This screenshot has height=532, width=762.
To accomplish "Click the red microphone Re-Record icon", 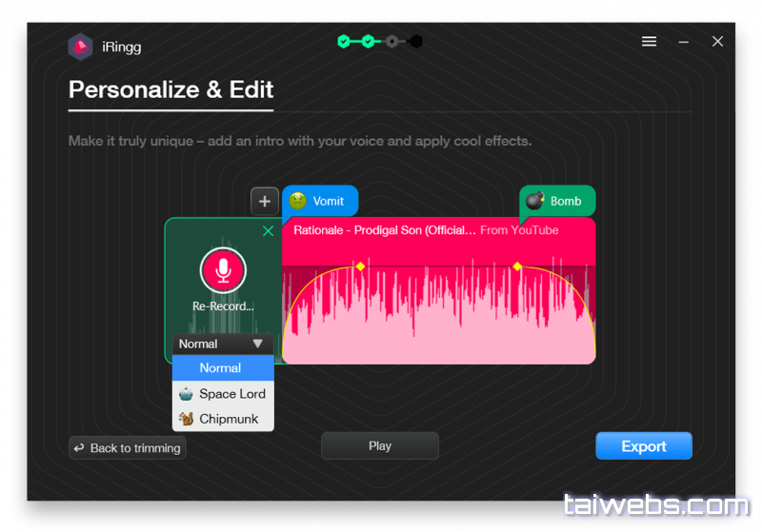I will click(223, 270).
